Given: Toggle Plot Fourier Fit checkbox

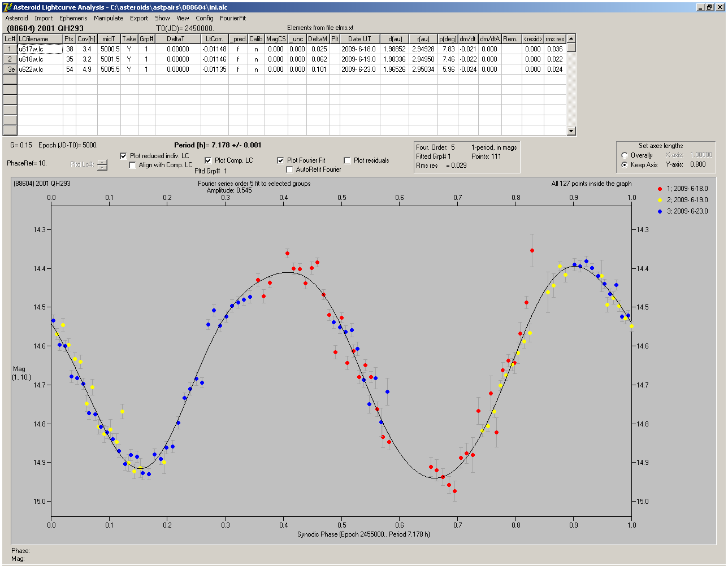Looking at the screenshot, I should click(280, 160).
